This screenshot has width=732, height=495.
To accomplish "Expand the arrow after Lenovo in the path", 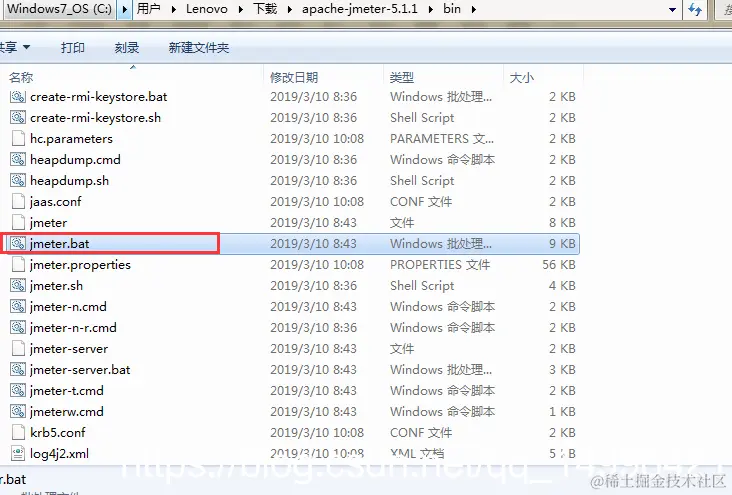I will pyautogui.click(x=241, y=9).
